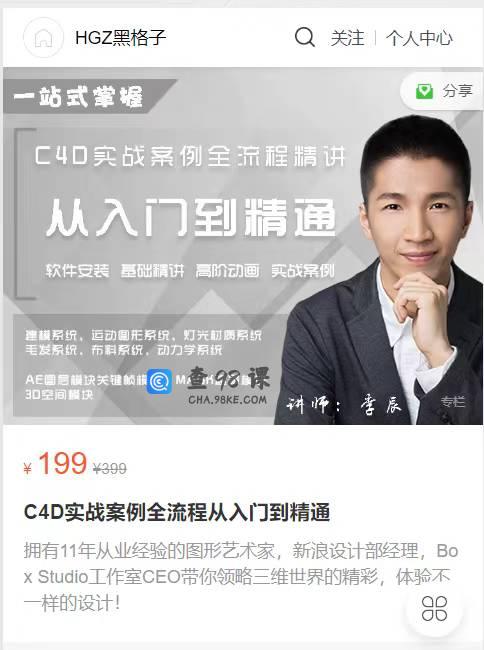Tap the 实战案例 label on banner
Screen dimensions: 484x650
[x=302, y=271]
